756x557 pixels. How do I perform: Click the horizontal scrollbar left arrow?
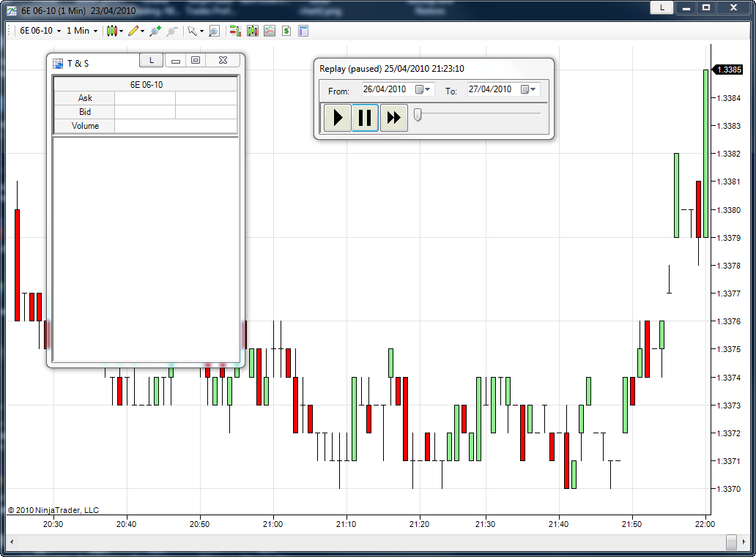click(x=12, y=542)
